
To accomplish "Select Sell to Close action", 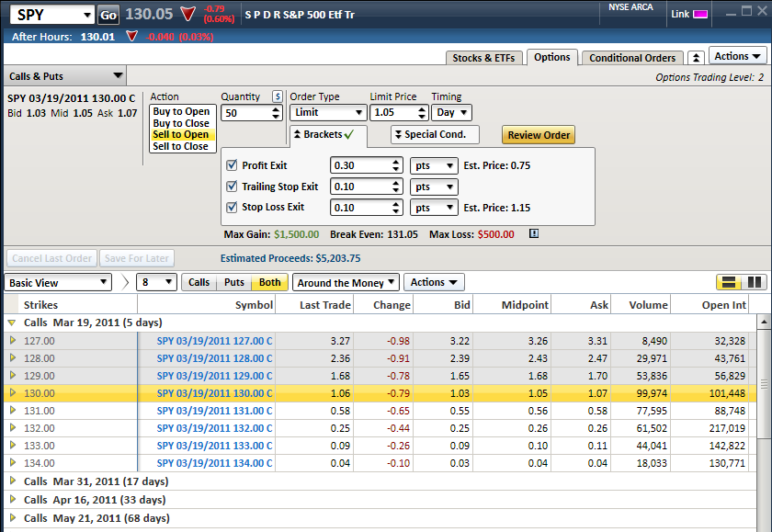I will click(x=181, y=146).
